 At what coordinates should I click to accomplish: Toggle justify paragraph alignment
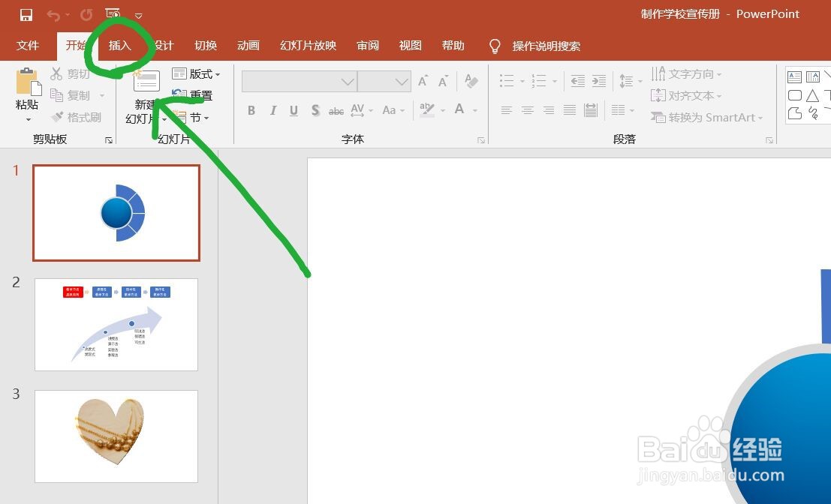(x=570, y=110)
